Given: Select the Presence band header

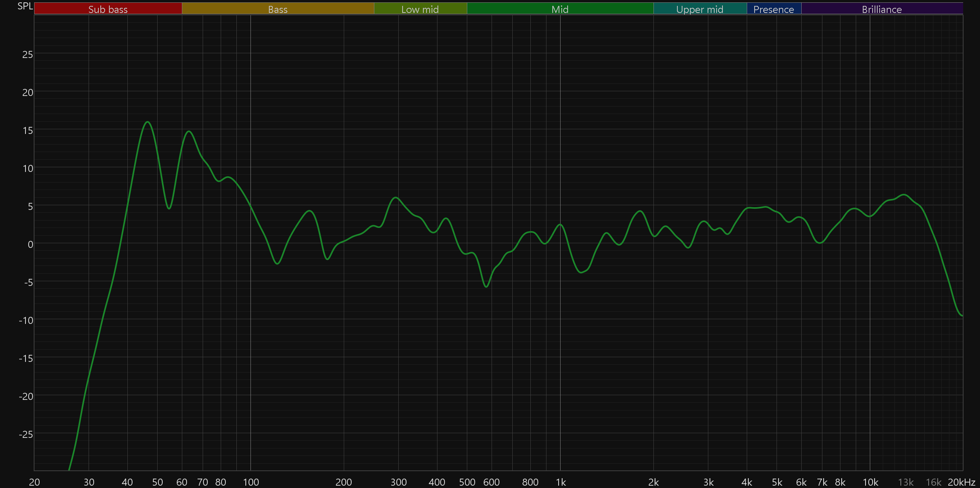Looking at the screenshot, I should pyautogui.click(x=773, y=9).
